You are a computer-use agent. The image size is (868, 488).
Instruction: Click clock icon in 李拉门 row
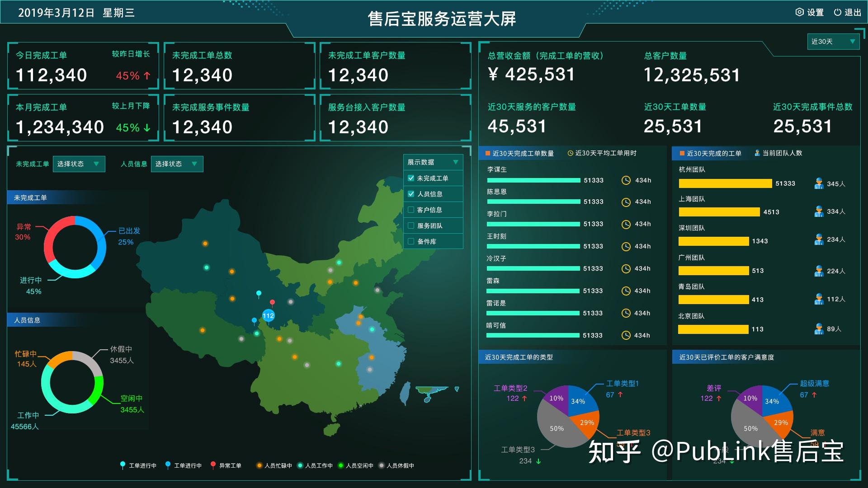click(x=626, y=224)
